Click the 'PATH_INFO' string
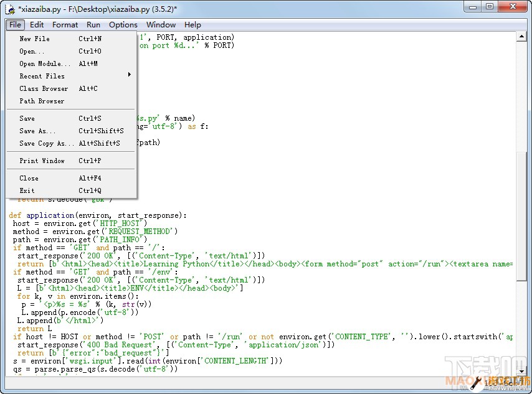The width and height of the screenshot is (532, 394). 120,240
